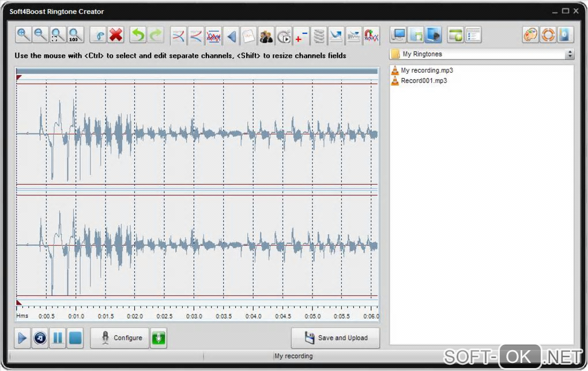Toggle the blue panel with arrow view
The image size is (588, 371).
click(x=433, y=35)
